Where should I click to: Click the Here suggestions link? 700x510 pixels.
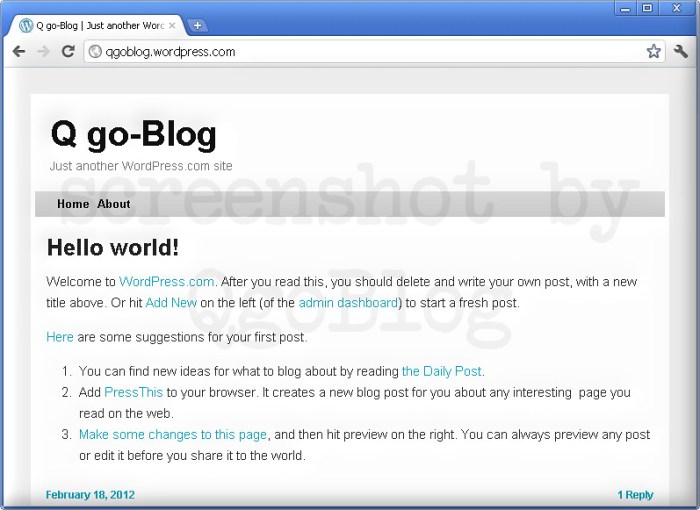(x=60, y=337)
